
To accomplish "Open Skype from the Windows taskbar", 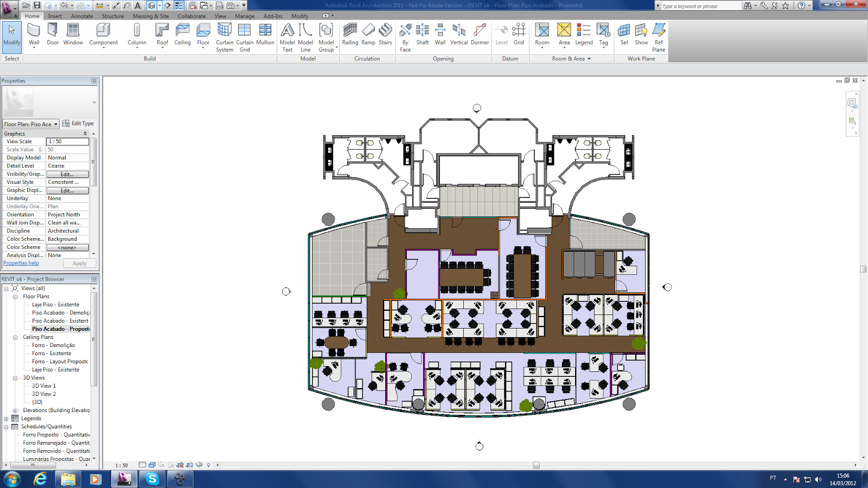I will (x=152, y=479).
